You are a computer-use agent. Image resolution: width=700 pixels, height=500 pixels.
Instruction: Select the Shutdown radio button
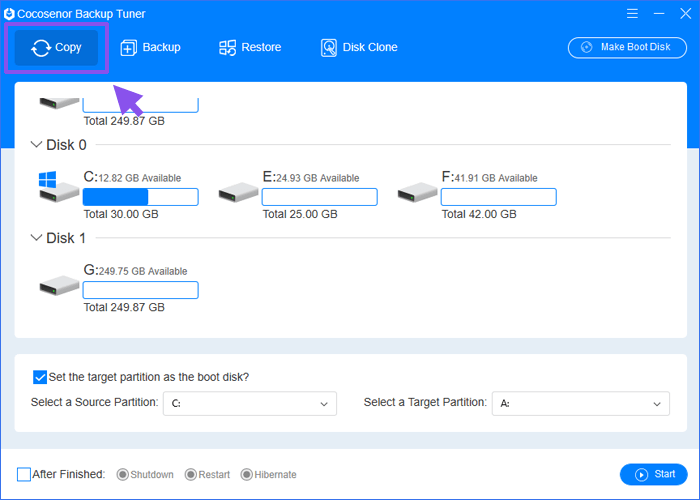click(123, 475)
